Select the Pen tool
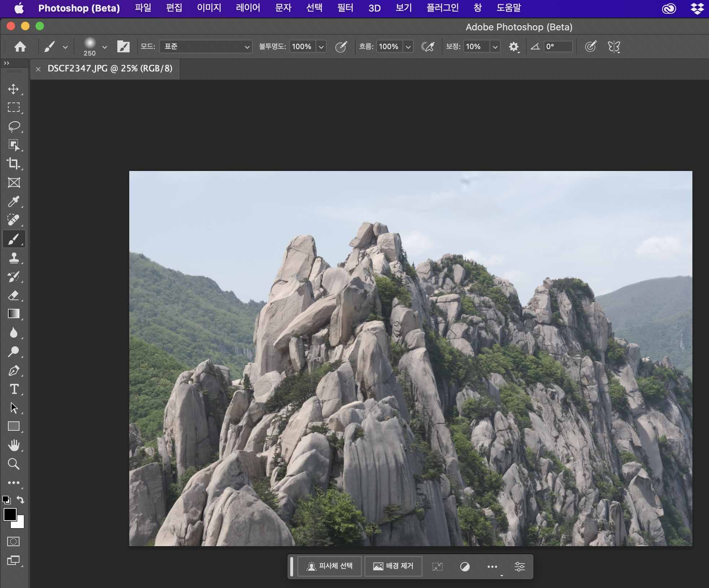709x588 pixels. coord(14,370)
